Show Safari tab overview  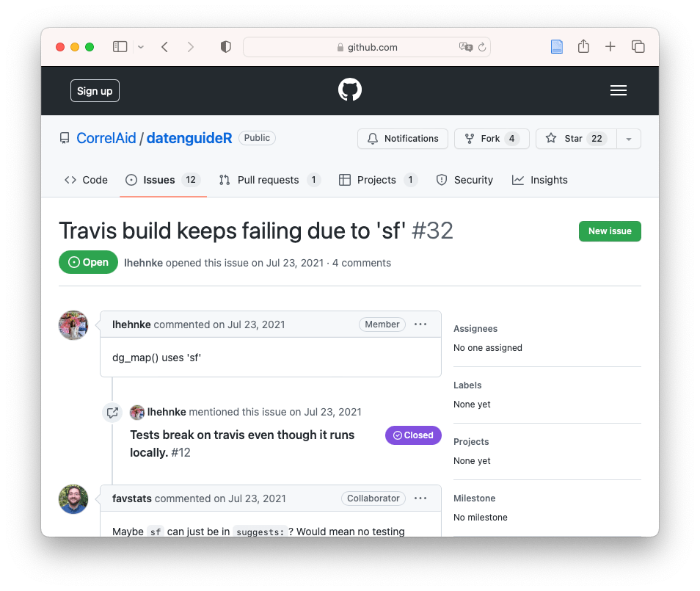pos(638,47)
